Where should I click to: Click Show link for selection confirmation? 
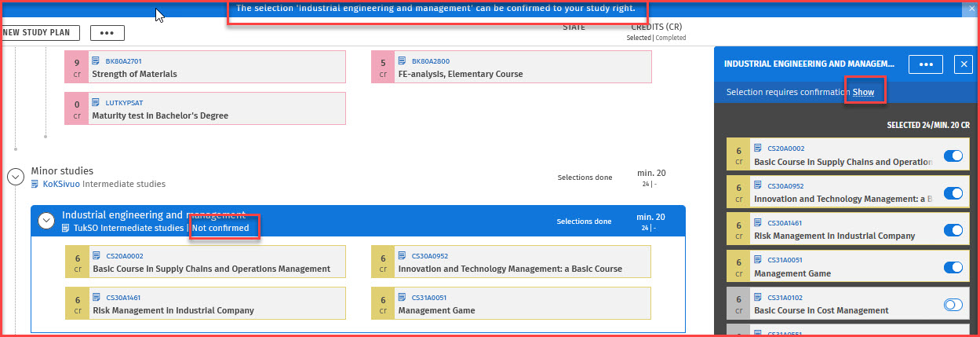(863, 92)
